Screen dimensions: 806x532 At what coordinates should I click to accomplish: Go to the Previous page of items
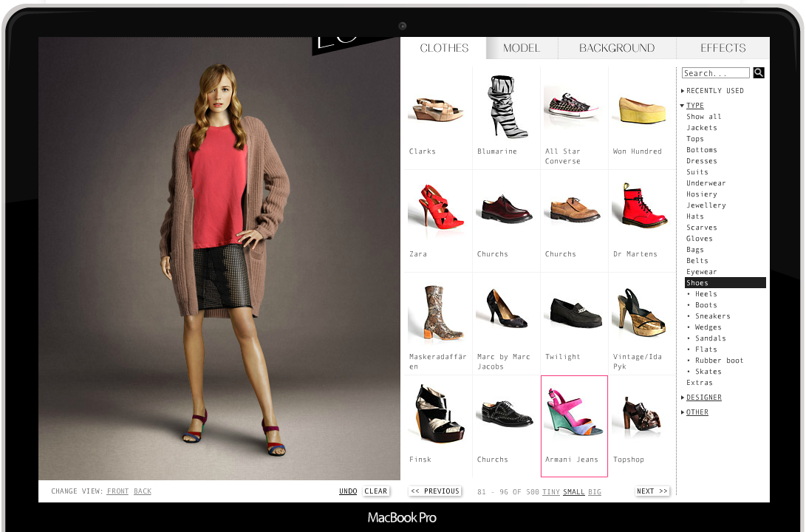point(435,491)
